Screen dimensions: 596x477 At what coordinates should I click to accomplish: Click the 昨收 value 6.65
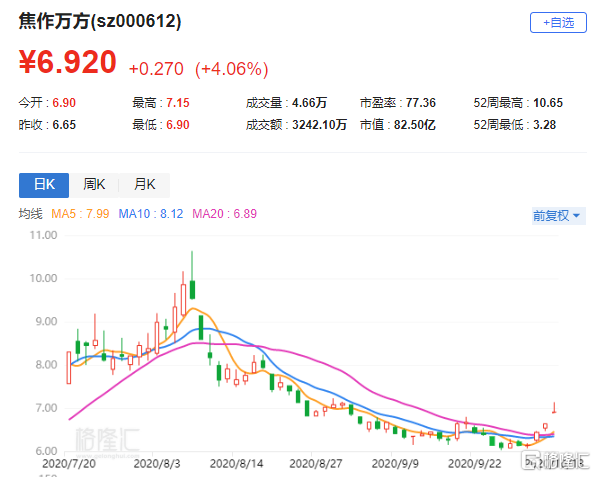click(x=64, y=125)
